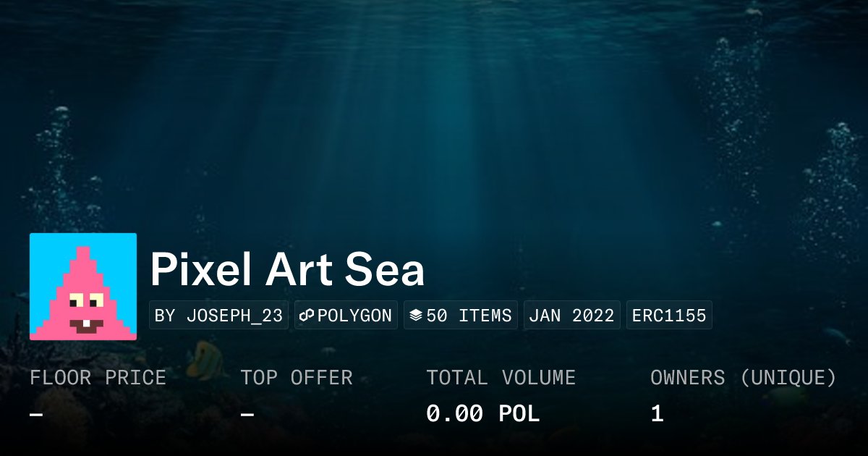Click the TOP OFFER label
Viewport: 868px width, 456px height.
point(297,378)
